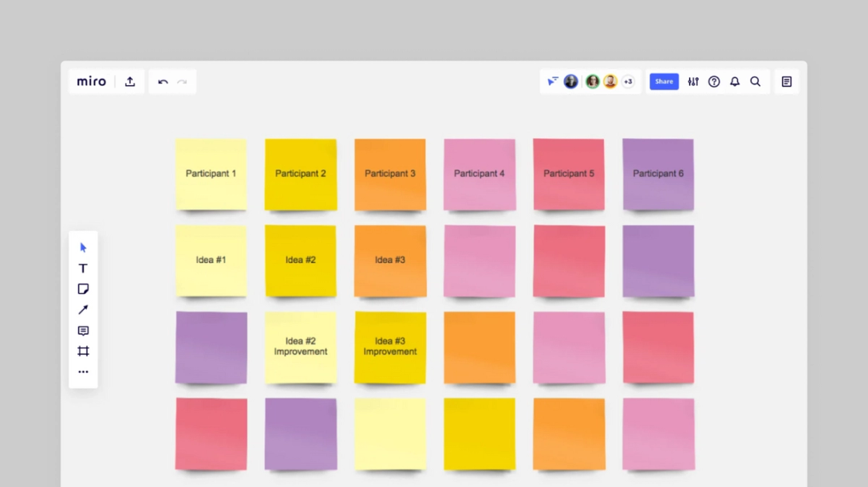Screen dimensions: 868x487
Task: Open the notes panel on the right
Action: 786,81
